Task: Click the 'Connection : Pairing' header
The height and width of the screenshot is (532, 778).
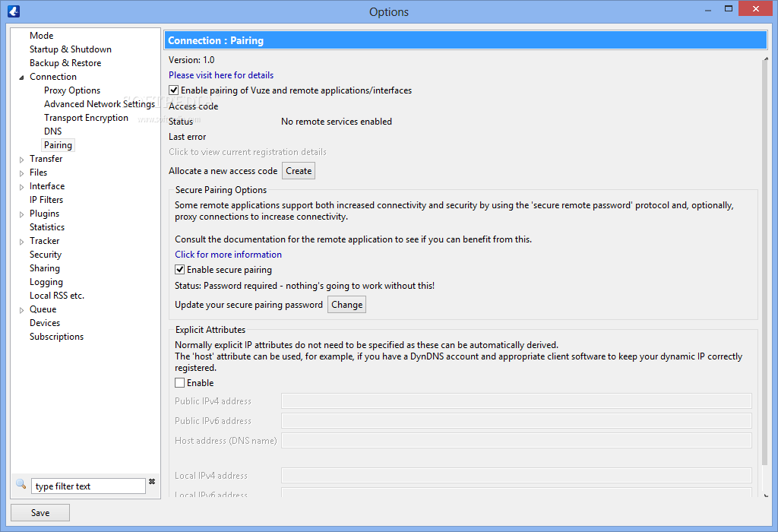Action: point(466,40)
